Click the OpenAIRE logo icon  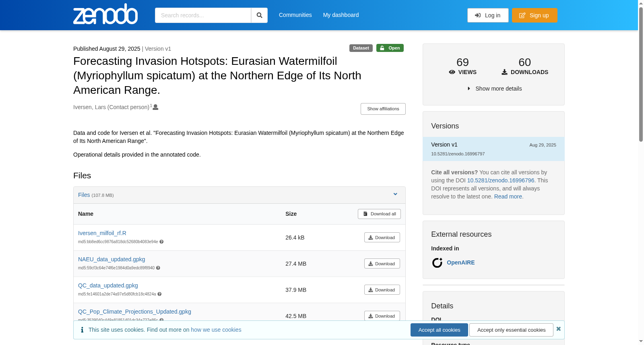[x=437, y=263]
